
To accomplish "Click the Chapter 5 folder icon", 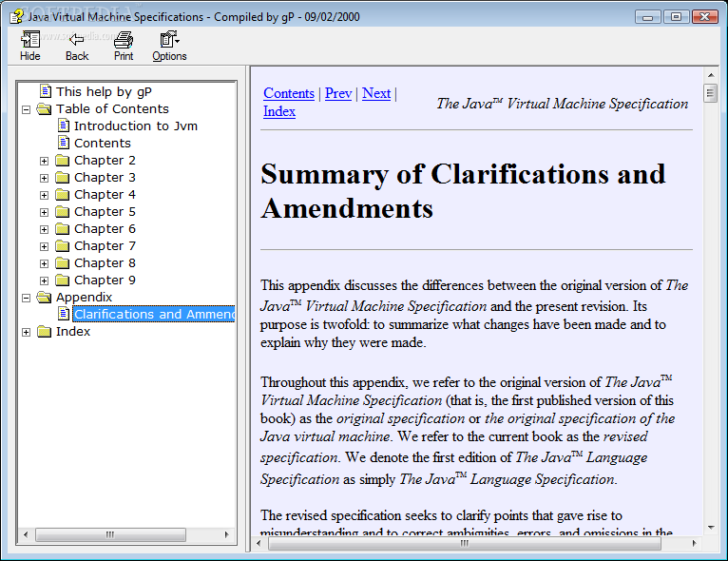I will point(62,212).
